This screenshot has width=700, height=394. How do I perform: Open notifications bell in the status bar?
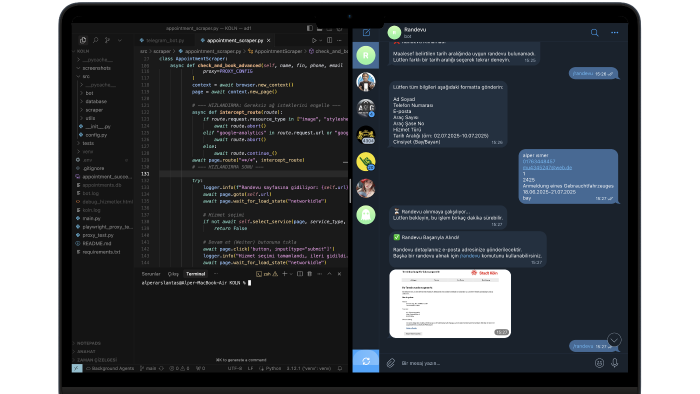pos(340,369)
